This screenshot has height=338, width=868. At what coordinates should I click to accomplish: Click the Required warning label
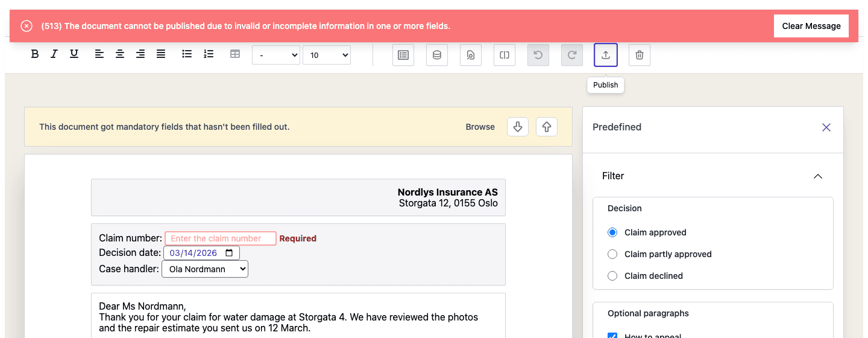coord(298,238)
